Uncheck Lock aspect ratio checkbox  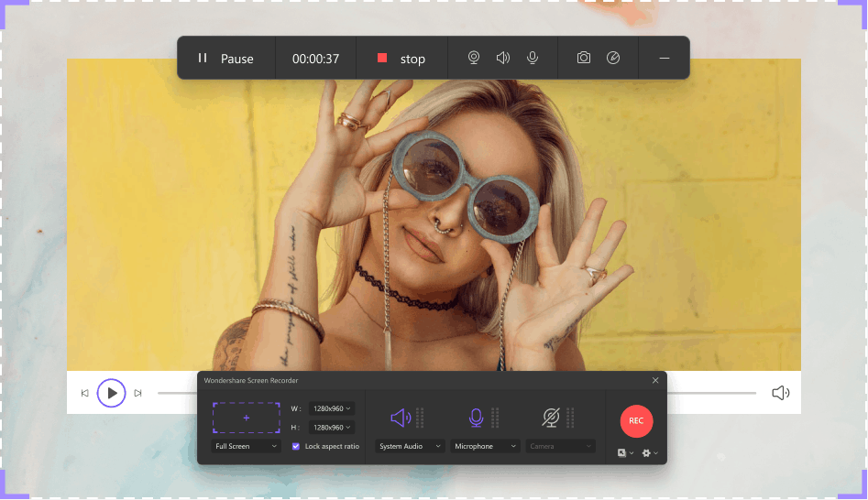296,446
